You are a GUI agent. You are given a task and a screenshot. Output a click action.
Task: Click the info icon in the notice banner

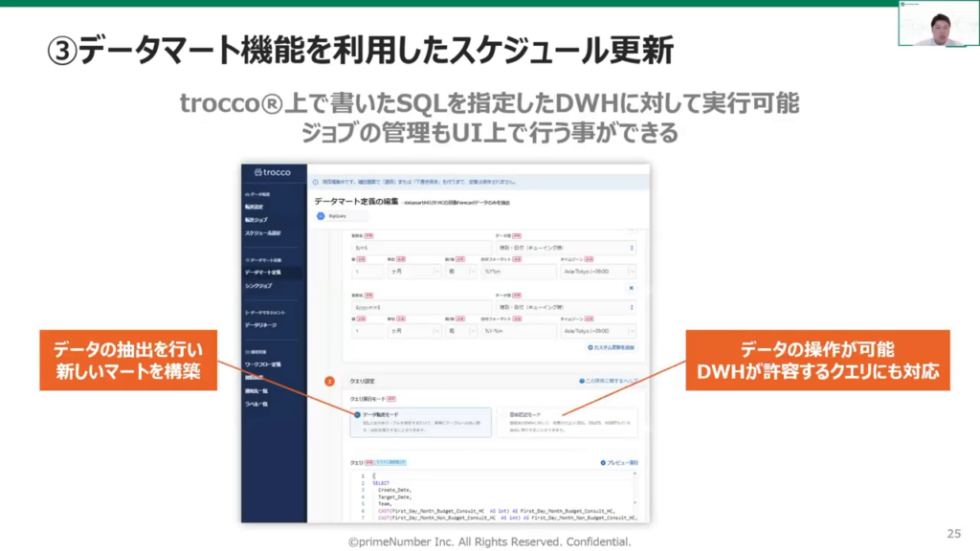(x=316, y=181)
